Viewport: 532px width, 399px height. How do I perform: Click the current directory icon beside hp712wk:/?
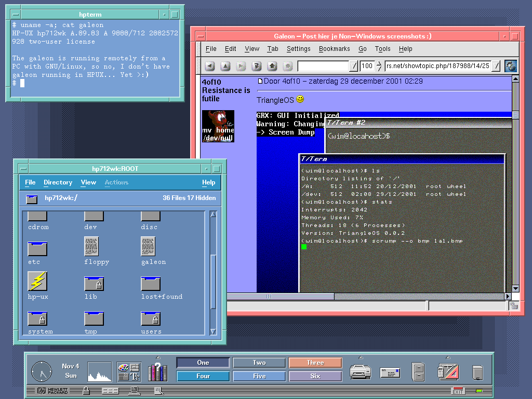32,199
